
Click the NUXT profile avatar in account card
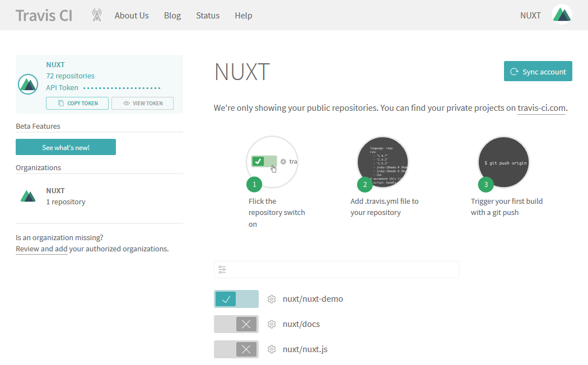point(28,84)
